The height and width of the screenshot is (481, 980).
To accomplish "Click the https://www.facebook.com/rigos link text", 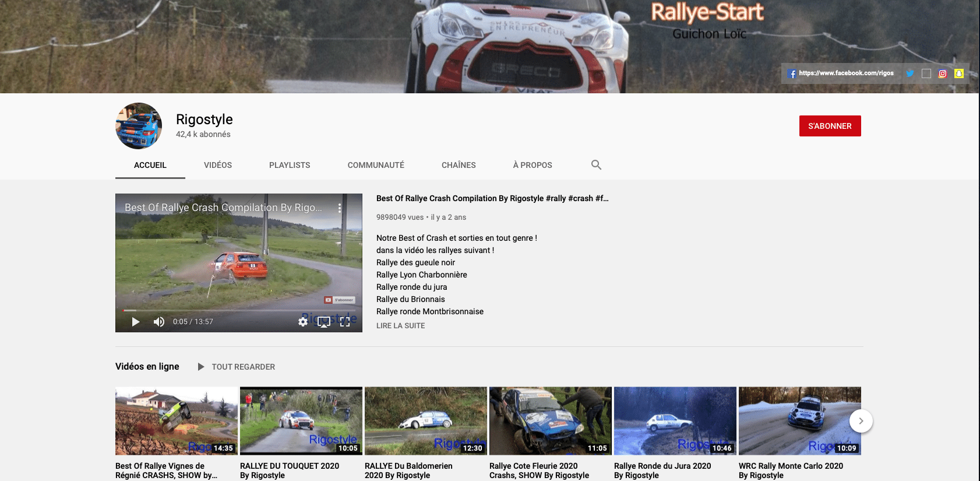I will point(846,73).
